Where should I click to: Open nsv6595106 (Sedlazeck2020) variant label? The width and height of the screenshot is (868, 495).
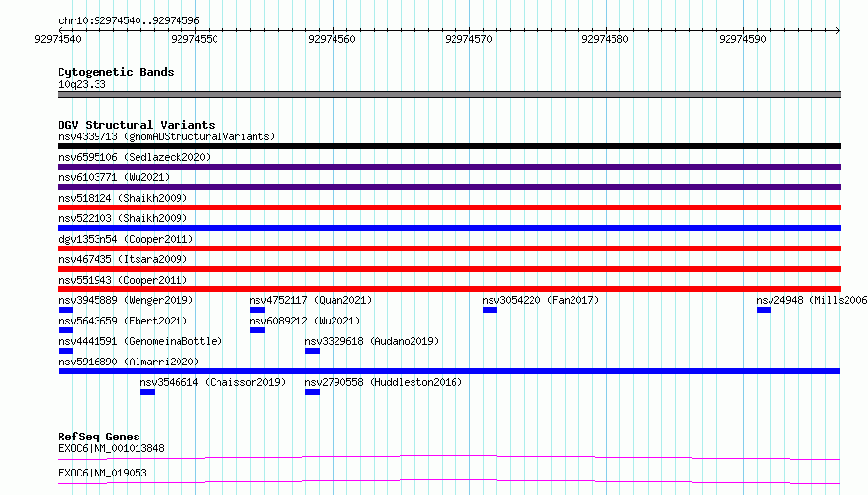click(x=135, y=157)
